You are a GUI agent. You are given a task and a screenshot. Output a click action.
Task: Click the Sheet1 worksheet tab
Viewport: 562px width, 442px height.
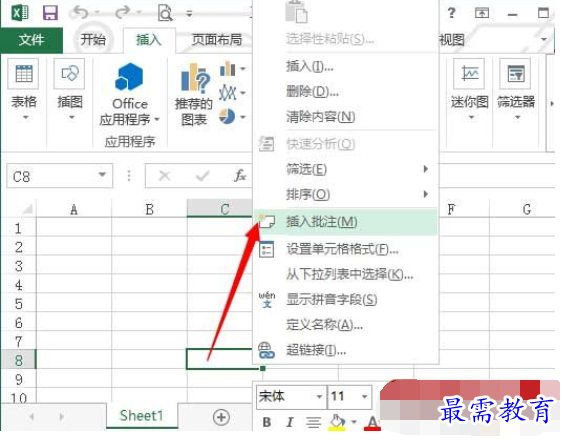pyautogui.click(x=142, y=416)
